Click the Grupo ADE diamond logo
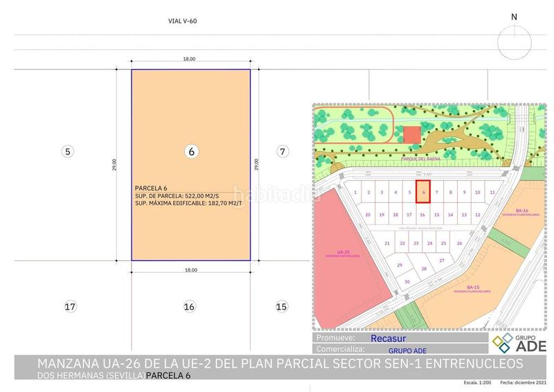 point(501,342)
